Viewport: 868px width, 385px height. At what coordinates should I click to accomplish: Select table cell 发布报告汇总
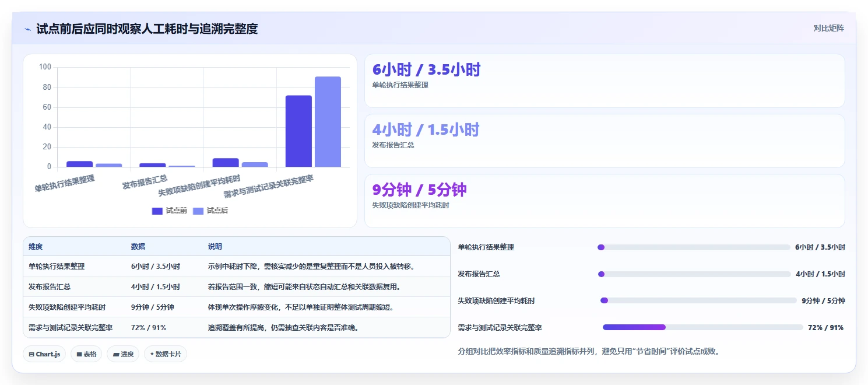50,287
